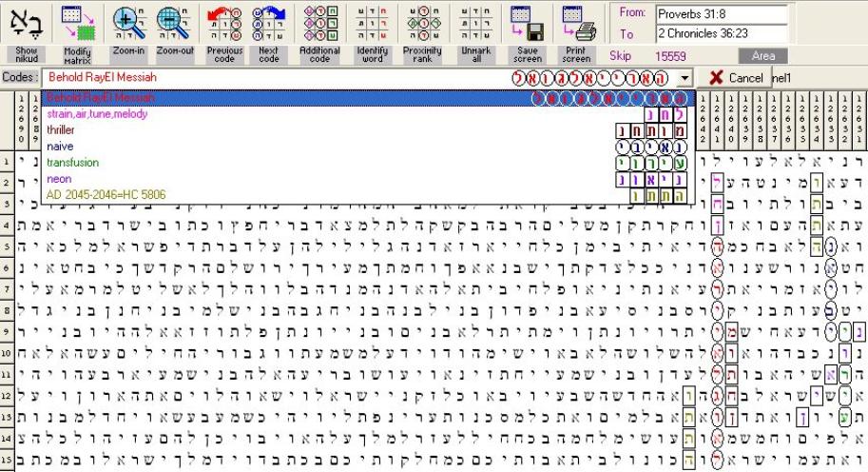Image resolution: width=868 pixels, height=472 pixels.
Task: Go to the Previous code
Action: 224,23
